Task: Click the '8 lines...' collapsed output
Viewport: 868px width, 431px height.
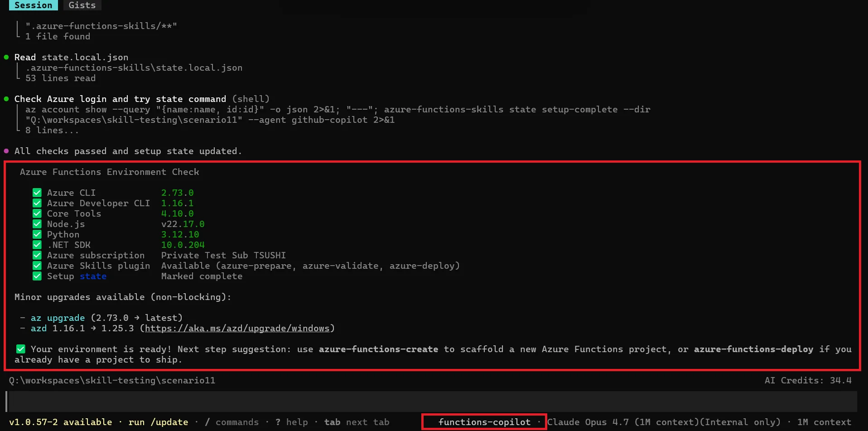Action: [x=52, y=130]
